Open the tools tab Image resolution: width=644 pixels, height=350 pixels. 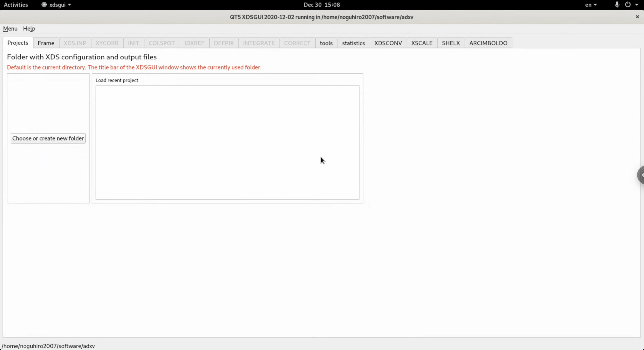[x=326, y=43]
